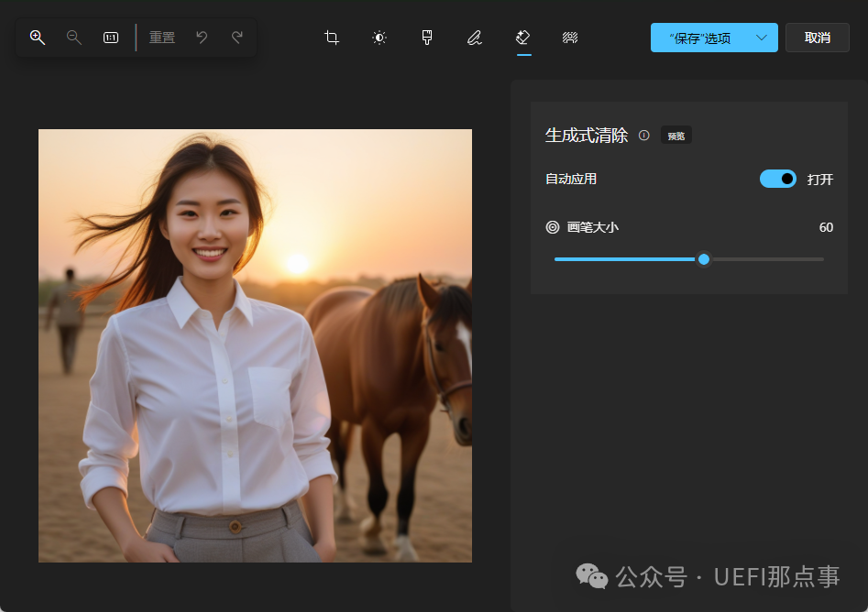
Task: Click the "保存"选项 button
Action: 700,38
